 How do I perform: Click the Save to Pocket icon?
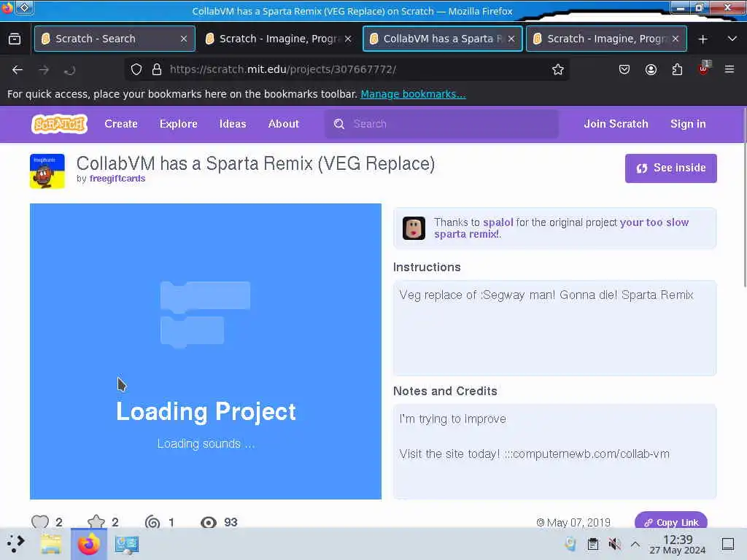click(624, 69)
